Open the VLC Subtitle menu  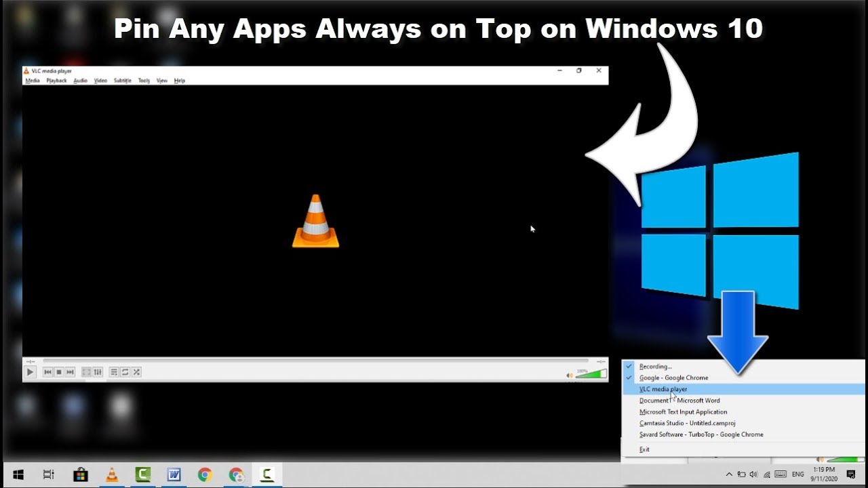[123, 81]
